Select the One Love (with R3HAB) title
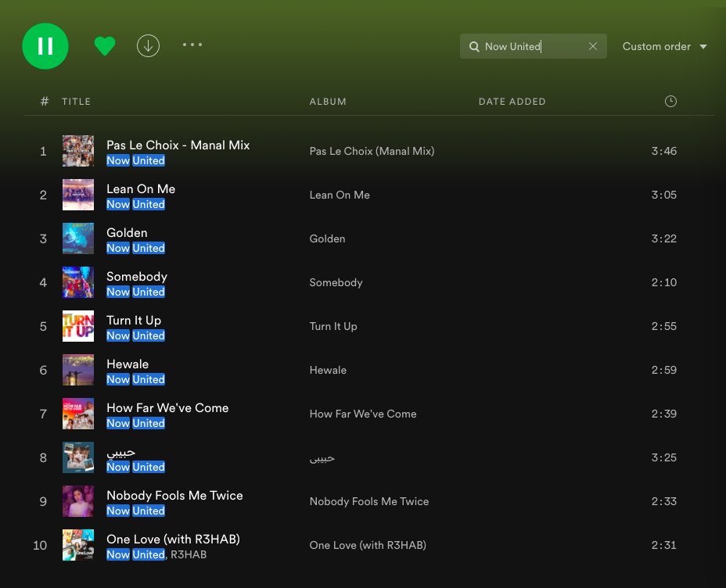The width and height of the screenshot is (726, 588). tap(173, 540)
